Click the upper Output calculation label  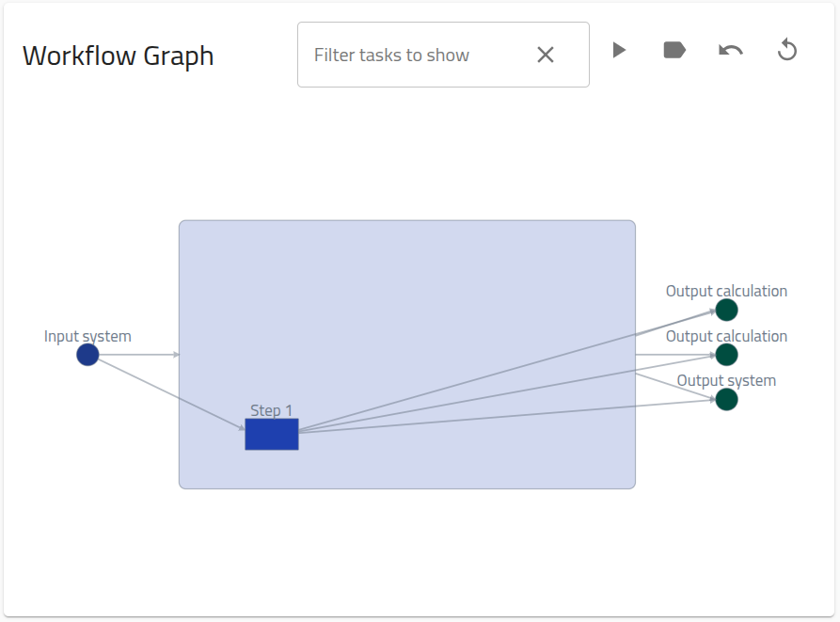727,291
